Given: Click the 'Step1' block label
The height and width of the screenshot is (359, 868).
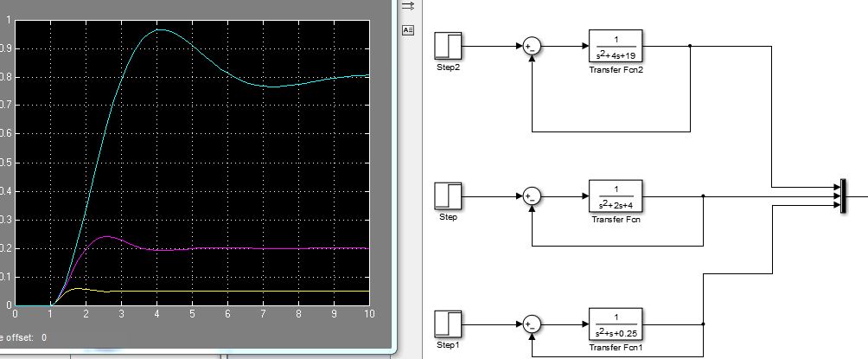Looking at the screenshot, I should click(448, 345).
